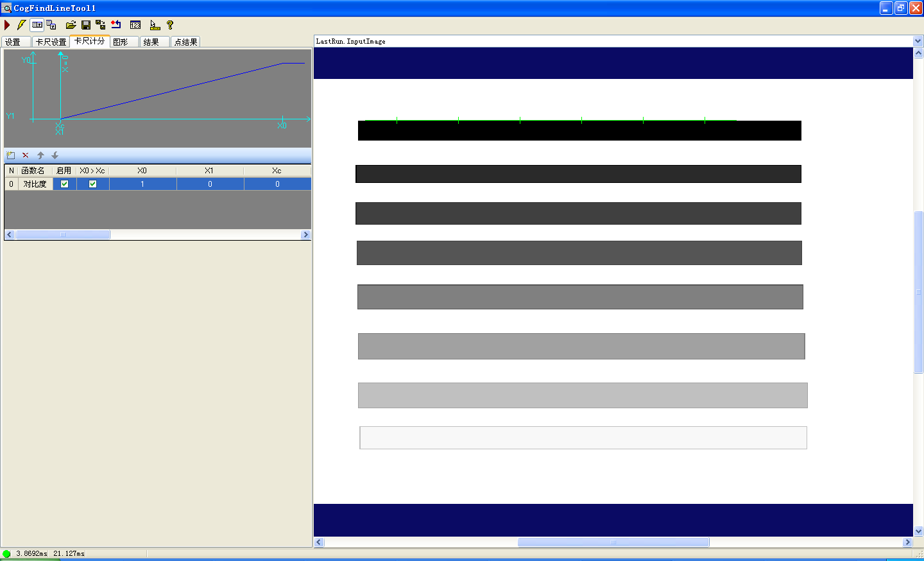Run the tool with the red play icon
The width and height of the screenshot is (924, 561).
7,25
